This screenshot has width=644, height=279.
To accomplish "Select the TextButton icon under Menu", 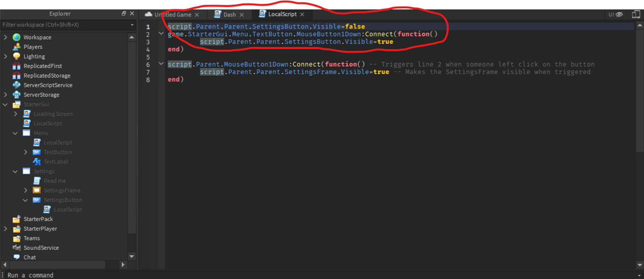I will point(37,152).
